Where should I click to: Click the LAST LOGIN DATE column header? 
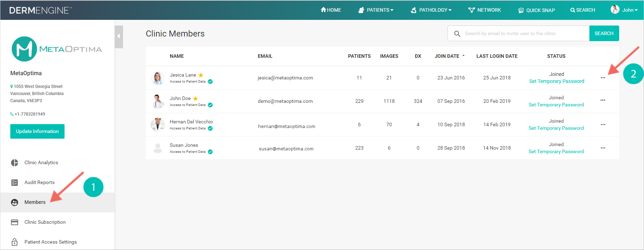pos(497,56)
